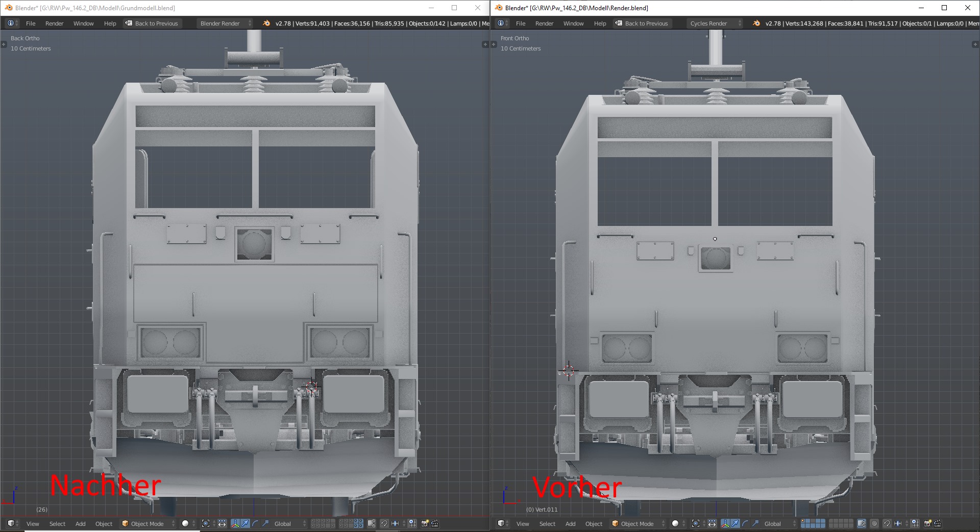The width and height of the screenshot is (980, 532).
Task: Open Render menu in Render.blend window
Action: [x=544, y=23]
